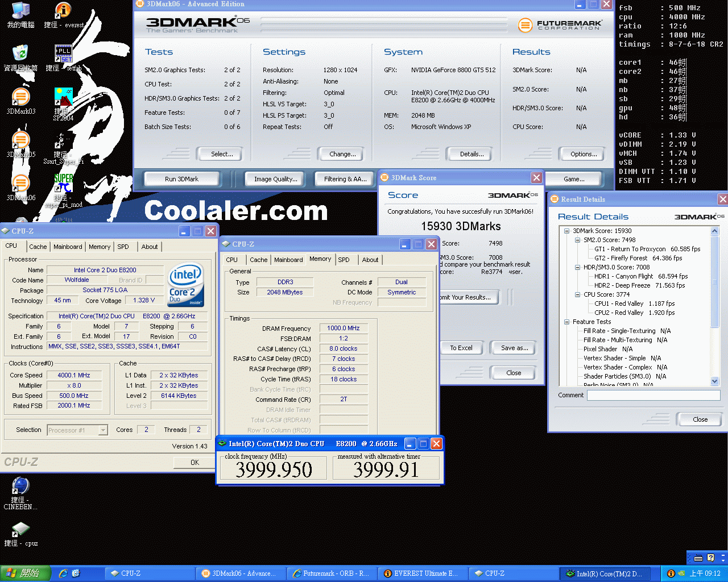Viewport: 728px width, 582px height.
Task: Open the everest shortcut on desktop
Action: [63, 10]
